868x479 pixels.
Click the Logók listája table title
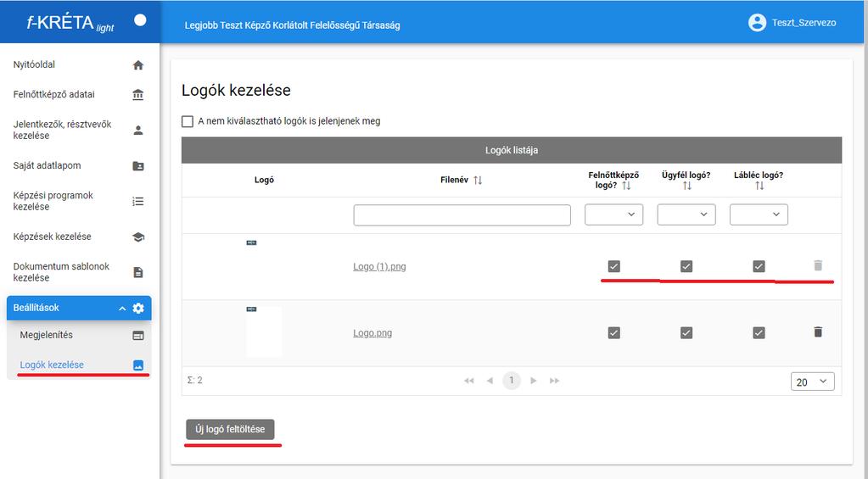point(512,150)
